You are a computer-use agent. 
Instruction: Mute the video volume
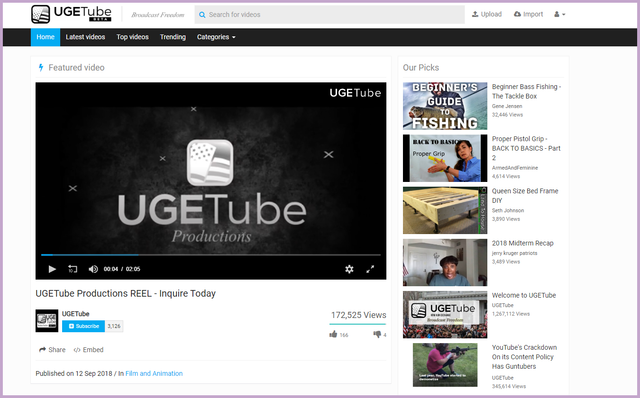pos(93,269)
